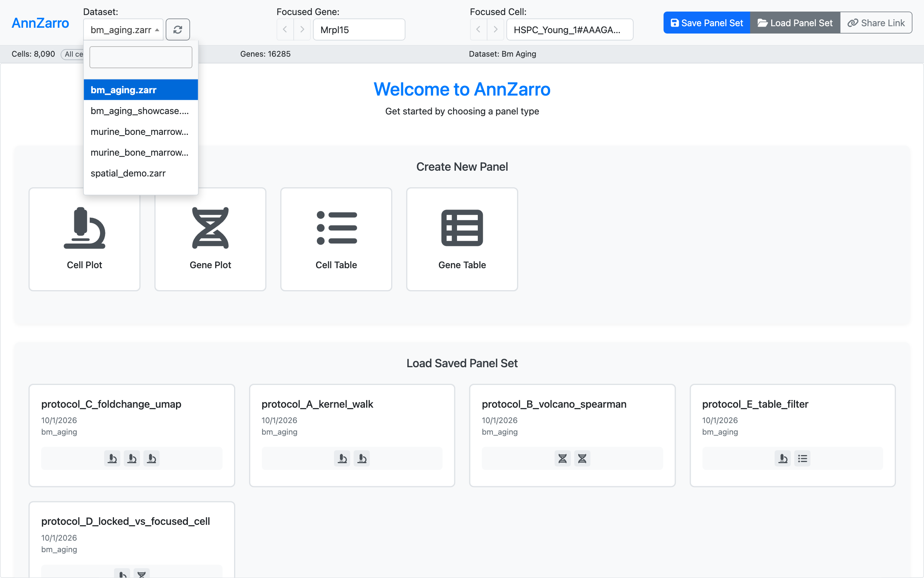Go to next focused gene arrow
This screenshot has height=578, width=924.
302,30
